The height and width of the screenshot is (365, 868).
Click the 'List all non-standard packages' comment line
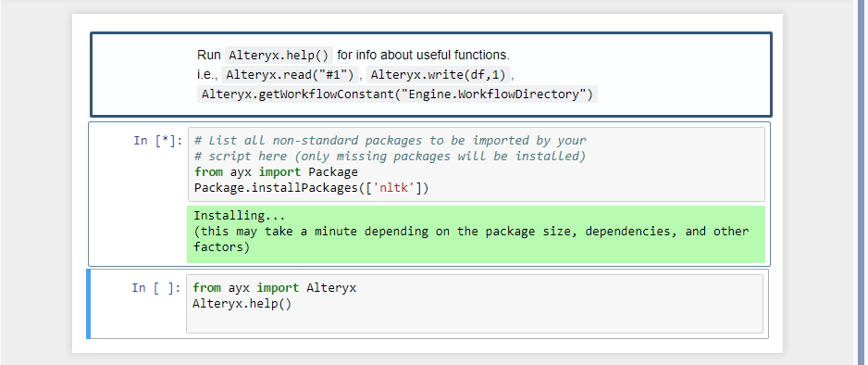(x=390, y=141)
